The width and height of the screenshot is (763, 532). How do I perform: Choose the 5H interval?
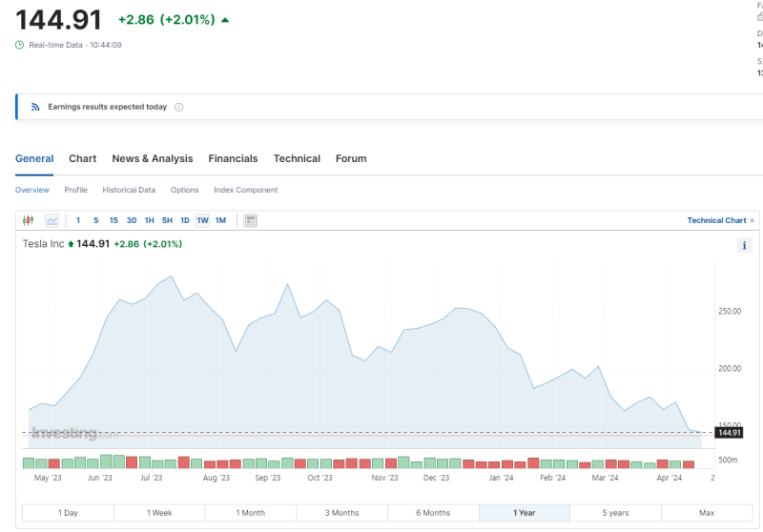click(168, 220)
